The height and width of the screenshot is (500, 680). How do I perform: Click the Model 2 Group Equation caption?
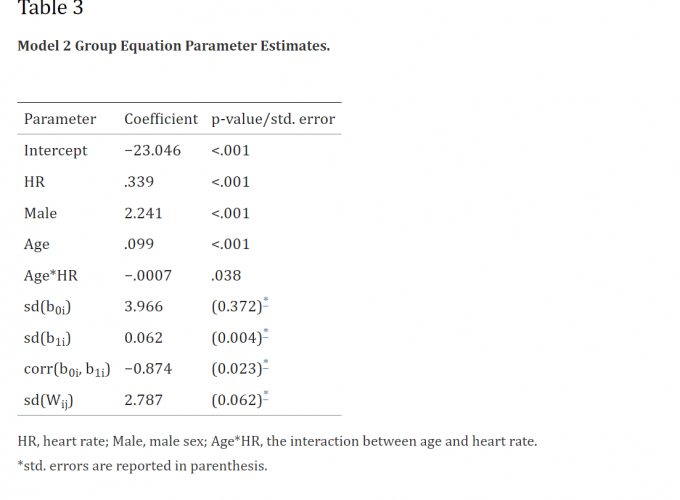click(x=174, y=46)
